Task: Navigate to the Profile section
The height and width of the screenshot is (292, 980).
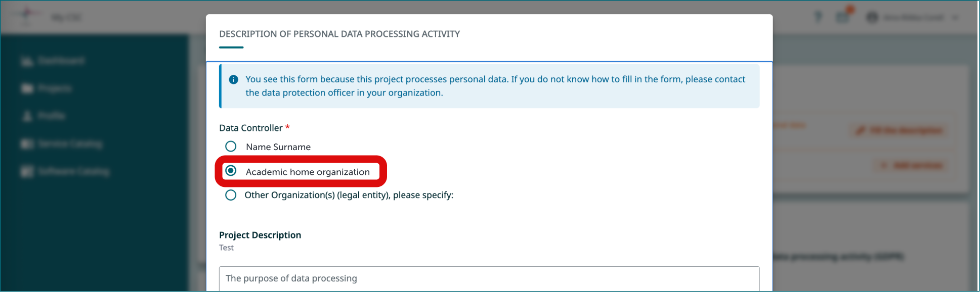Action: (51, 116)
